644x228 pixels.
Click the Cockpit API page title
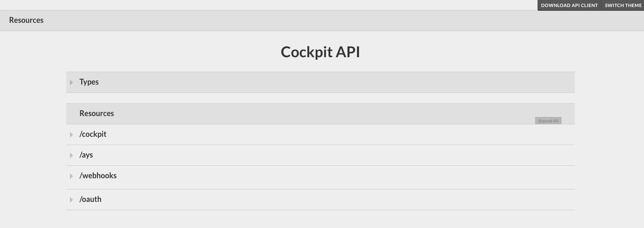point(320,52)
